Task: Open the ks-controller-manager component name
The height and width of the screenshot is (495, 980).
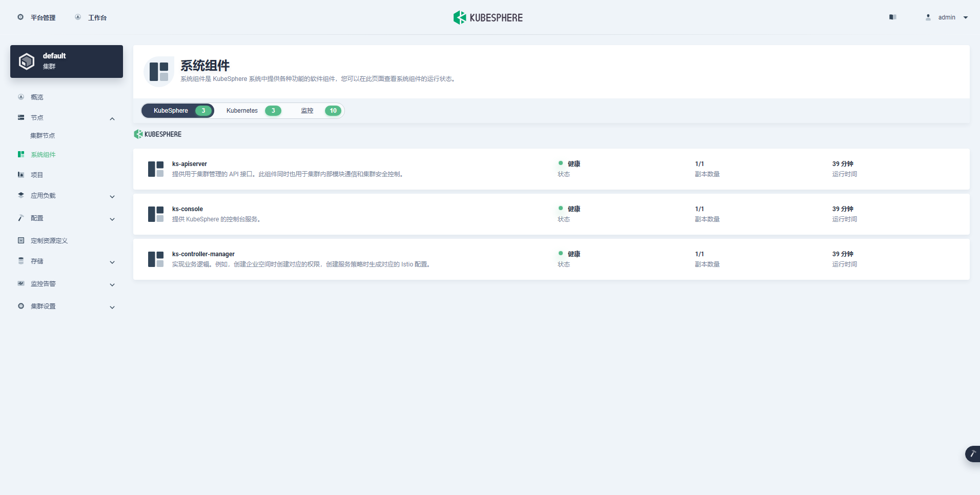Action: (x=203, y=254)
